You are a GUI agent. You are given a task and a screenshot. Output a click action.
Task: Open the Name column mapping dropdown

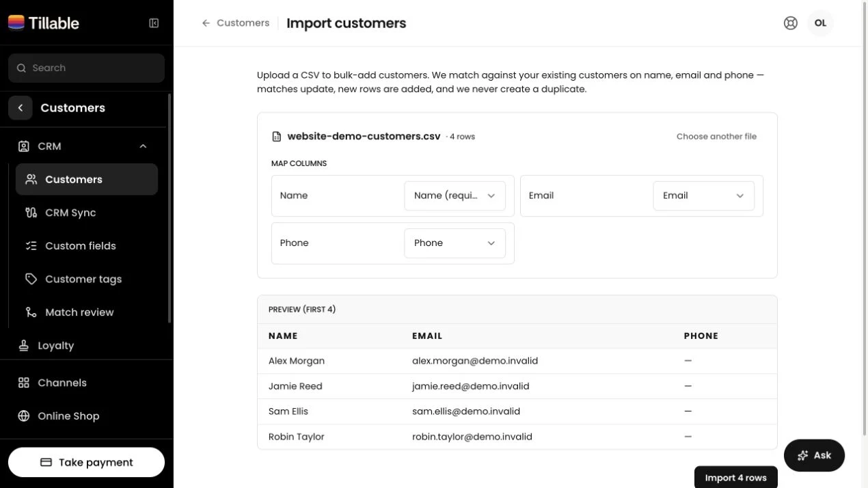(x=455, y=195)
